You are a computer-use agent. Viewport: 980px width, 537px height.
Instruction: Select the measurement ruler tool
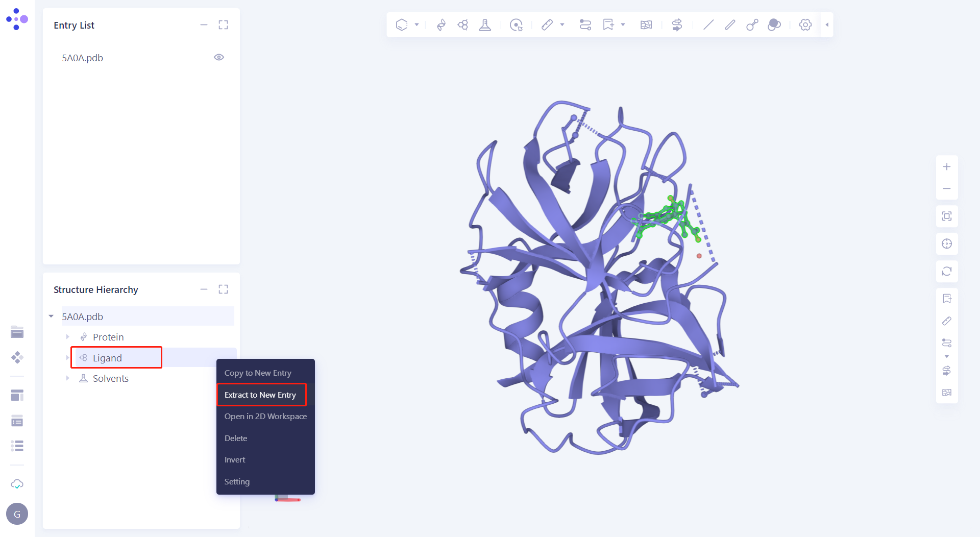point(548,25)
